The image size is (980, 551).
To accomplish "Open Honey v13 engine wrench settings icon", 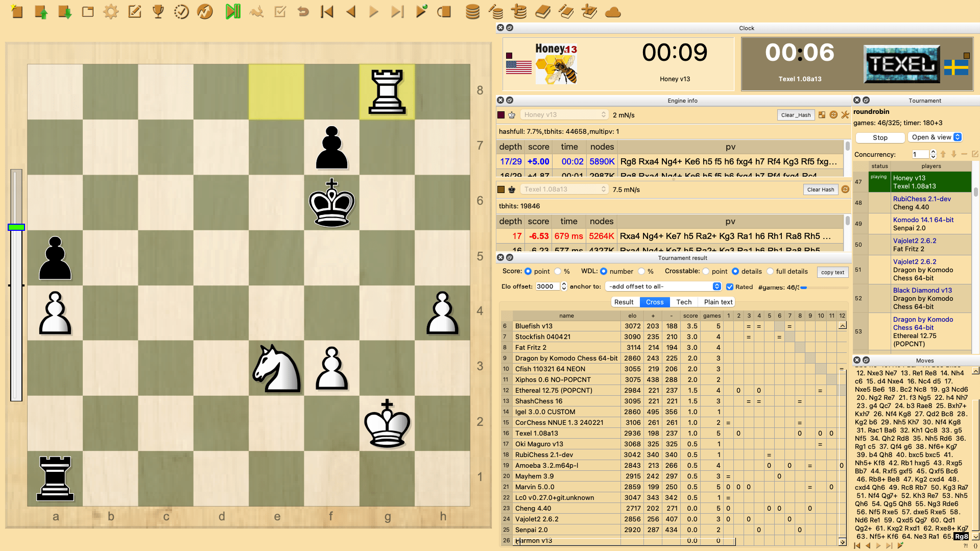I will tap(845, 115).
